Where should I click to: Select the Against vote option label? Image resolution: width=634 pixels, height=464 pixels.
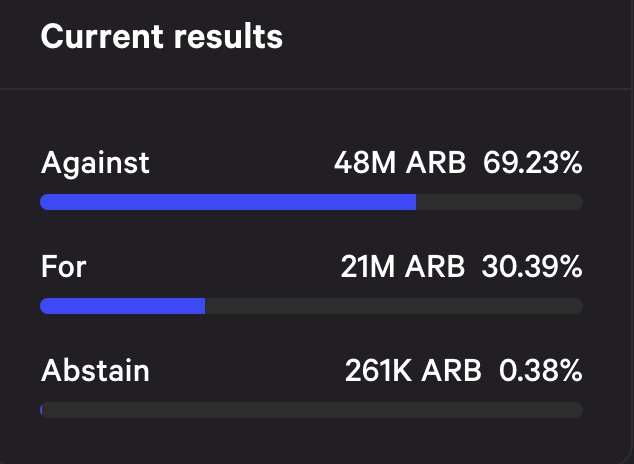95,163
